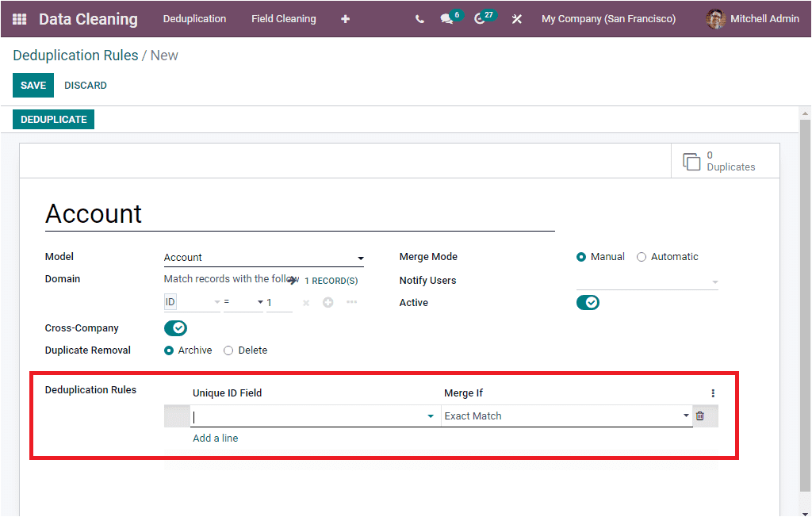
Task: Click the Duplicates stat icon
Action: click(691, 162)
